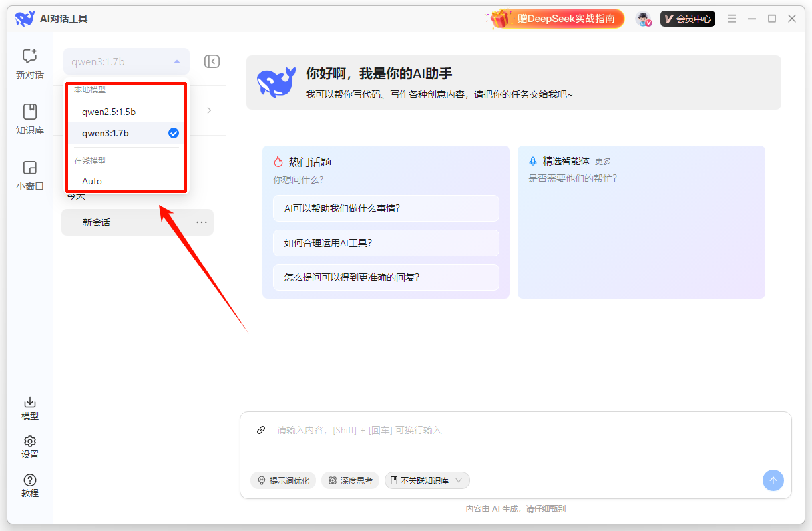Switch to 小窗口 mini window mode
Screen dimensions: 812x531
29,176
